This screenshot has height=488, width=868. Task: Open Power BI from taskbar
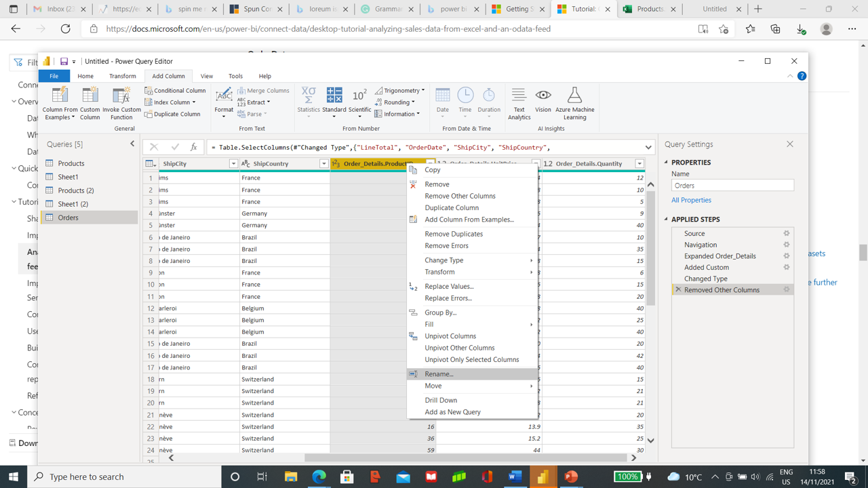pyautogui.click(x=542, y=476)
